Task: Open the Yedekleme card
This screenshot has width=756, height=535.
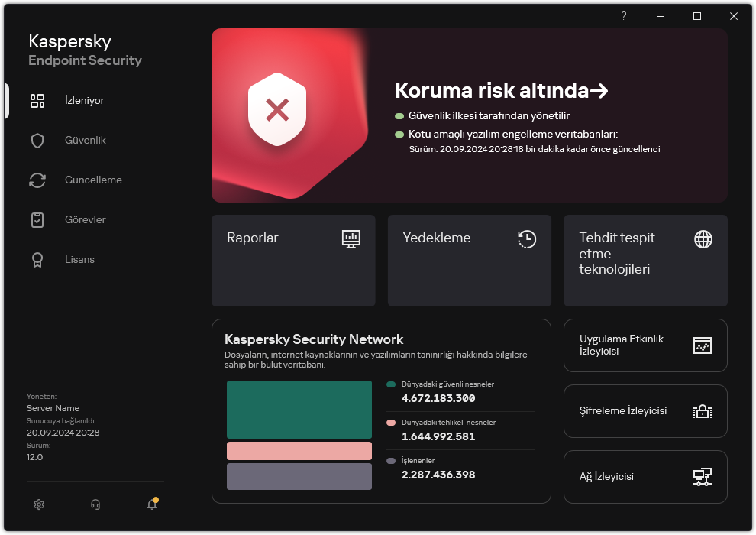Action: coord(469,261)
